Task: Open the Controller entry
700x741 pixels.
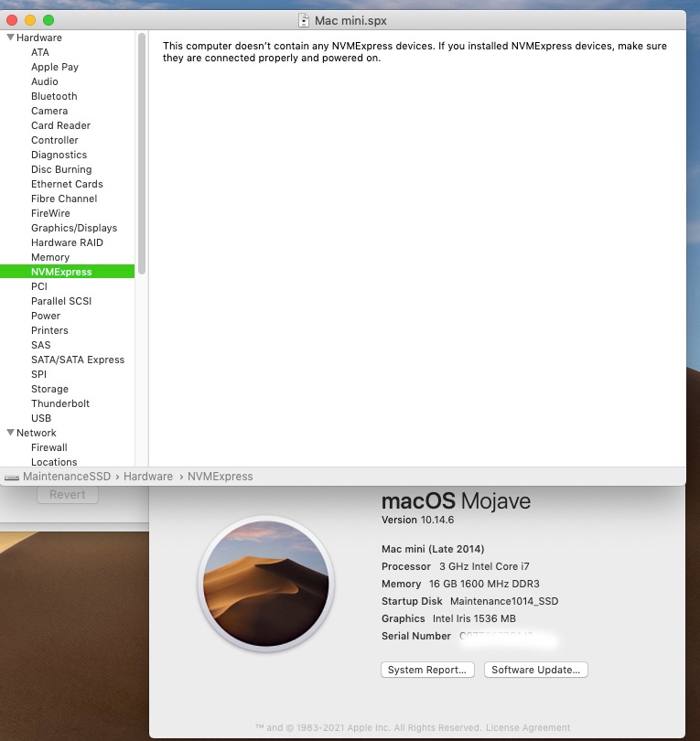Action: 54,140
